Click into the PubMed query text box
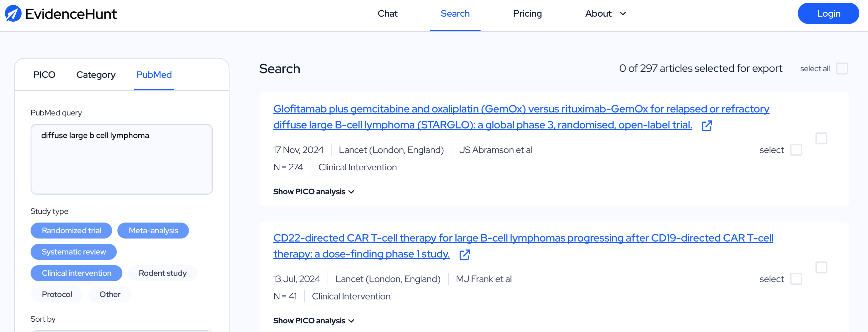868x332 pixels. (x=122, y=159)
